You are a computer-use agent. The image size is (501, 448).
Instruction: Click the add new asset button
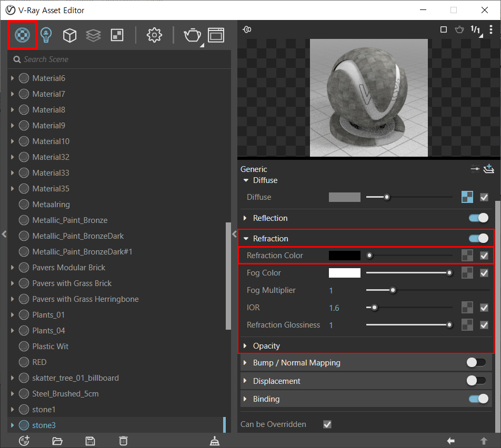(x=24, y=441)
